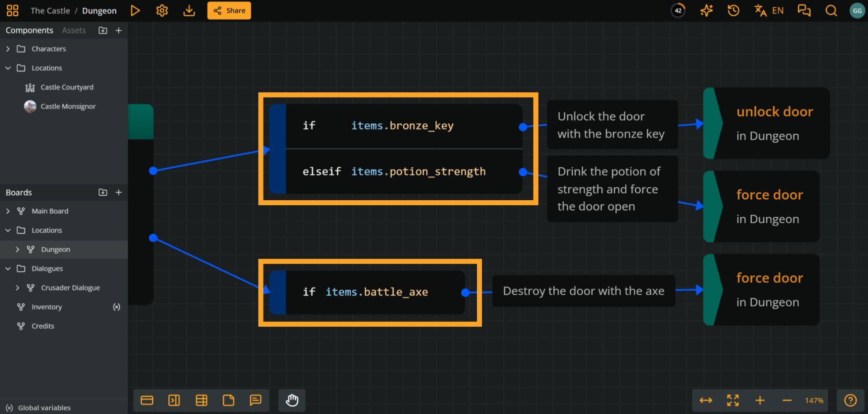The width and height of the screenshot is (868, 414).
Task: Click the fit to screen icon
Action: [733, 400]
